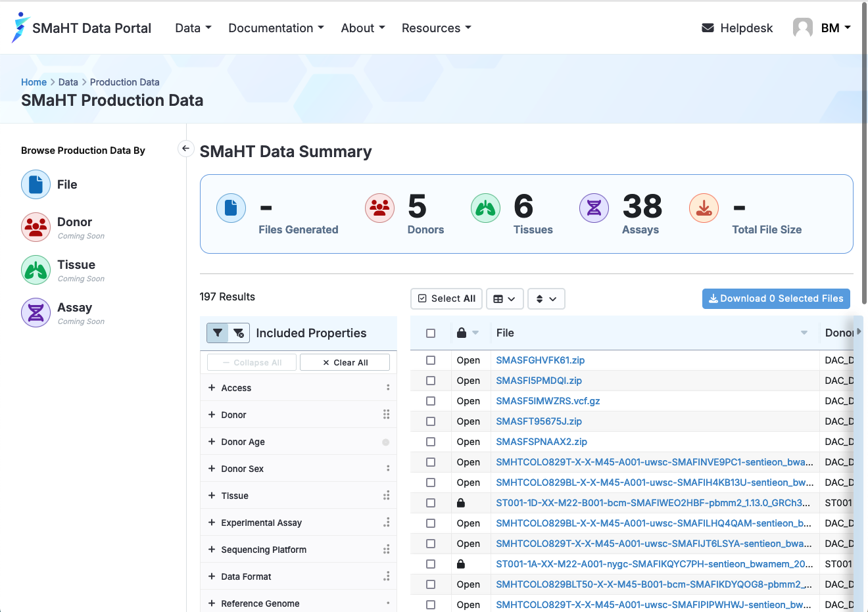868x612 pixels.
Task: Click lock icon for ST001-1A-XX-M22 row
Action: [461, 564]
